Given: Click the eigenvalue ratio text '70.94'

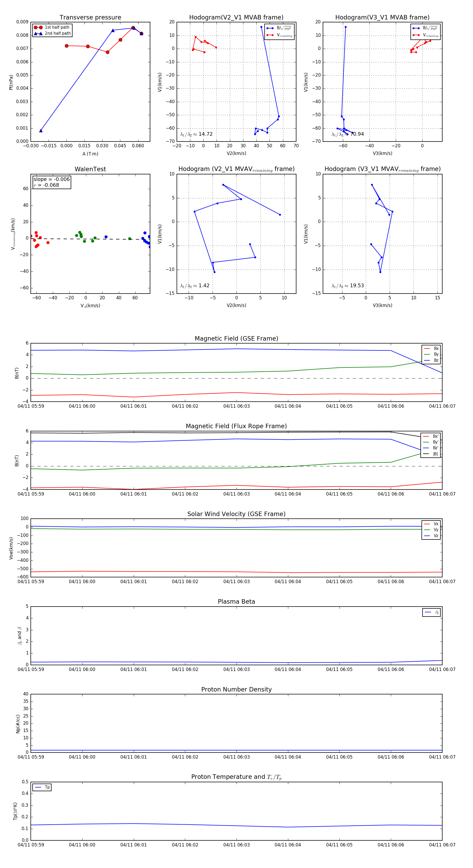Looking at the screenshot, I should point(357,134).
